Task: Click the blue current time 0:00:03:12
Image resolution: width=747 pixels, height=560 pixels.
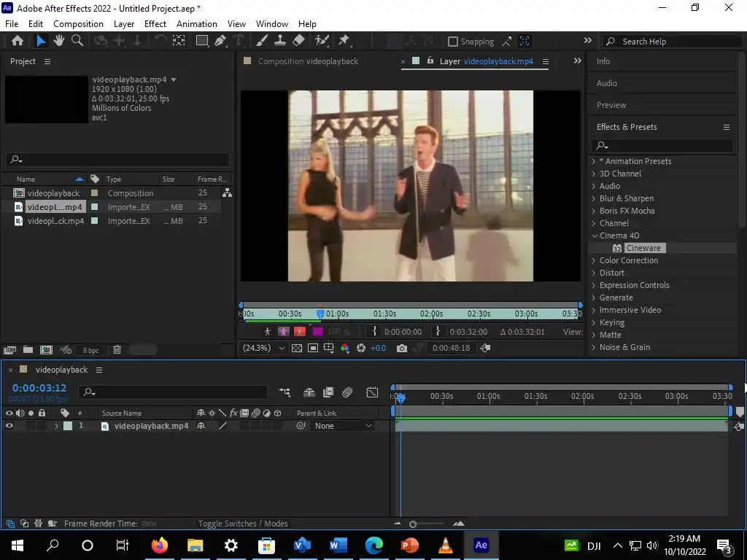Action: [39, 388]
